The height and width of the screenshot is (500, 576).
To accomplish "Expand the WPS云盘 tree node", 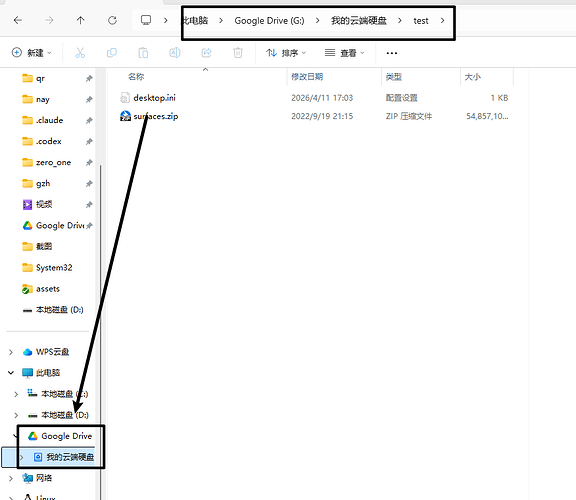I will pyautogui.click(x=11, y=352).
